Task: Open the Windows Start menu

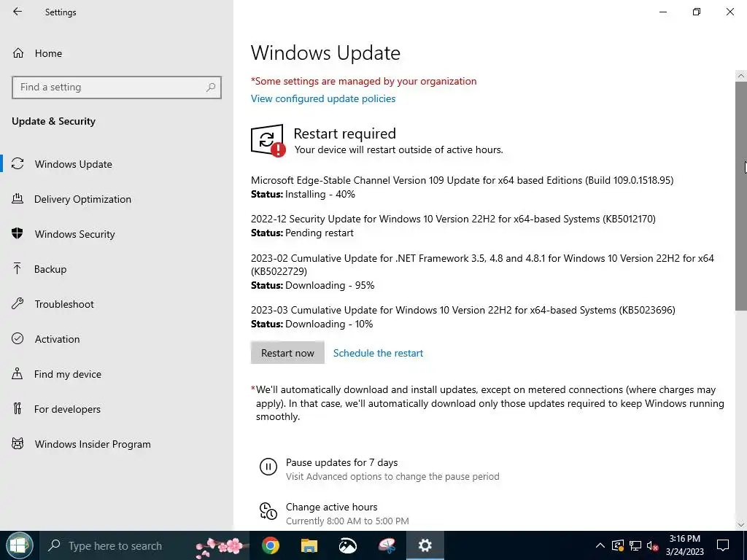Action: (x=19, y=545)
